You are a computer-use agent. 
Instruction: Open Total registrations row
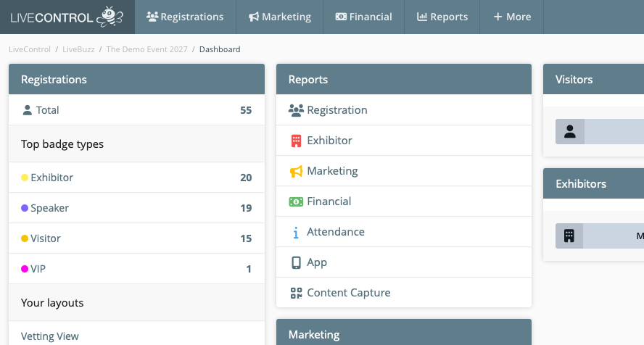click(x=136, y=110)
